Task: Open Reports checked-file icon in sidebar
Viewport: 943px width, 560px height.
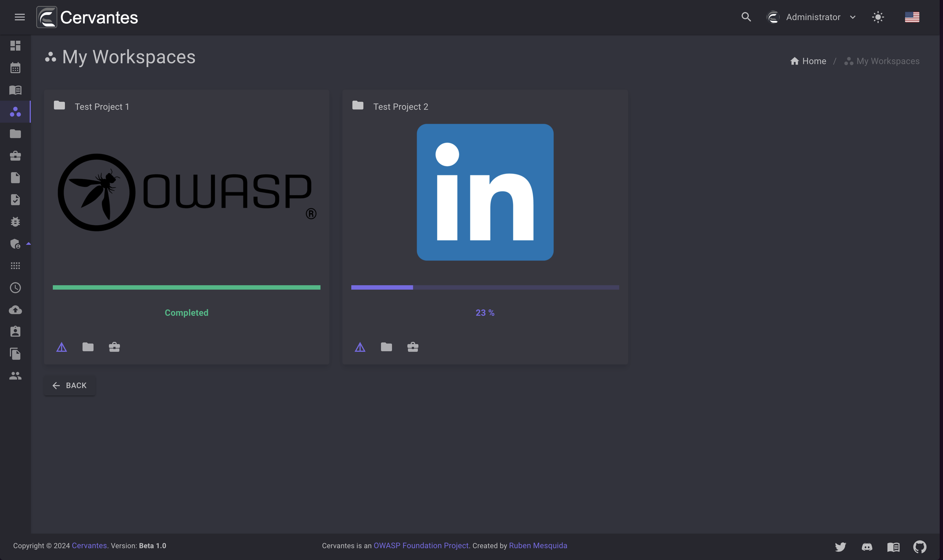Action: click(15, 200)
